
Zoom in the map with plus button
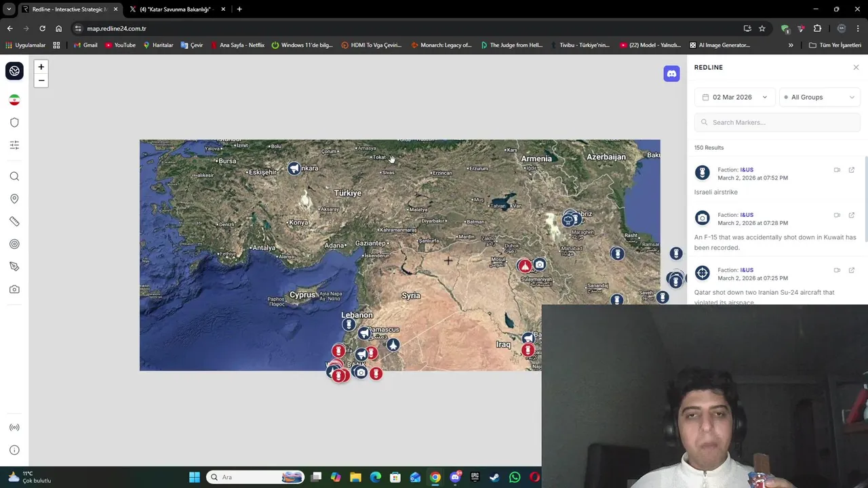click(41, 67)
